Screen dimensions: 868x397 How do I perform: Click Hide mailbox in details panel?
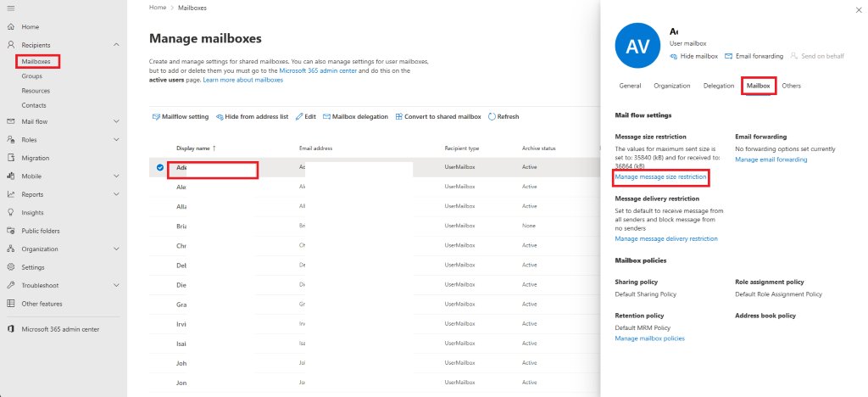[x=693, y=56]
